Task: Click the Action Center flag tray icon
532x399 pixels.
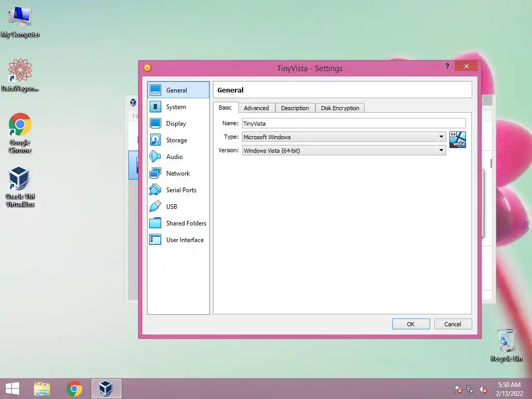Action: (x=458, y=389)
